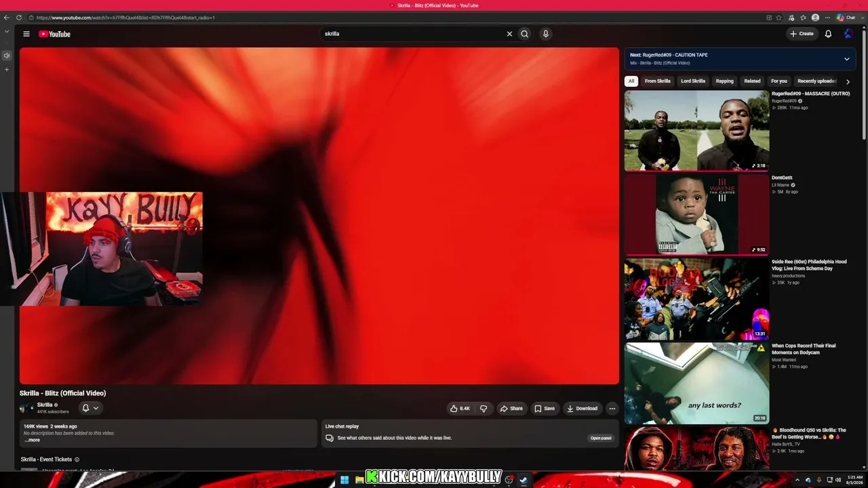The width and height of the screenshot is (868, 488).
Task: Mute tab audio in the browser sidebar
Action: click(x=7, y=56)
